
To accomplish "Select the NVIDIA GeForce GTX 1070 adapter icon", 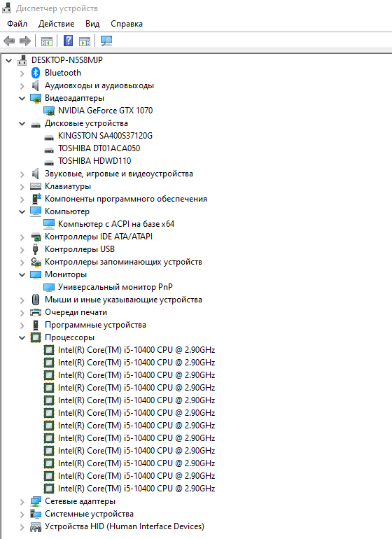I will pos(49,111).
